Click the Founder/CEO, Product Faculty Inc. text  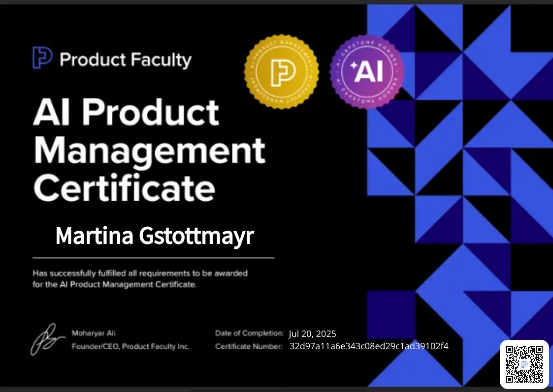(x=131, y=347)
